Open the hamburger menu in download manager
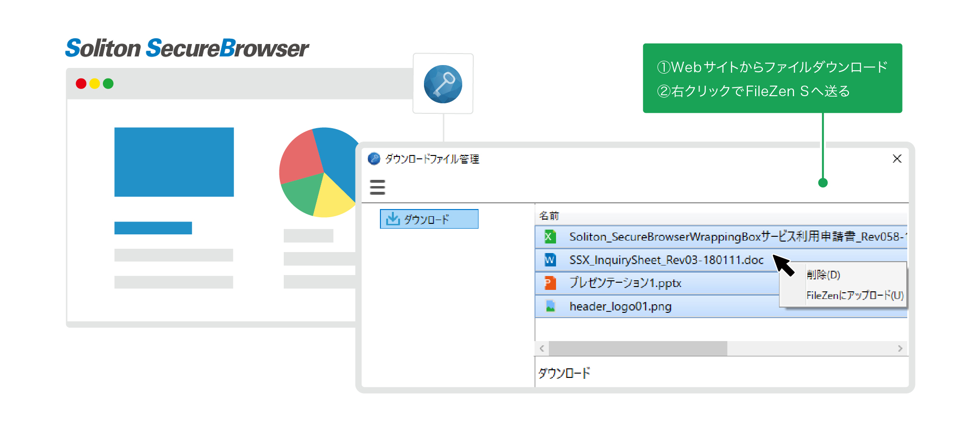The image size is (980, 431). click(377, 187)
